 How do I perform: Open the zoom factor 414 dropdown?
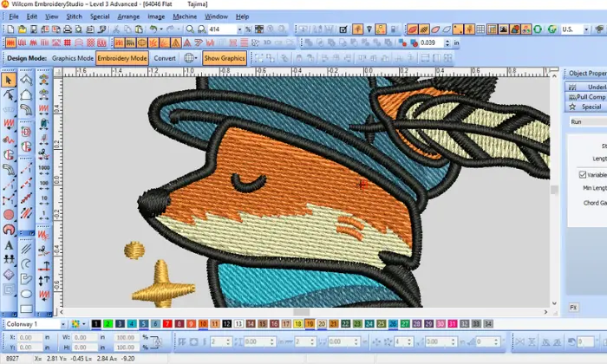(239, 29)
